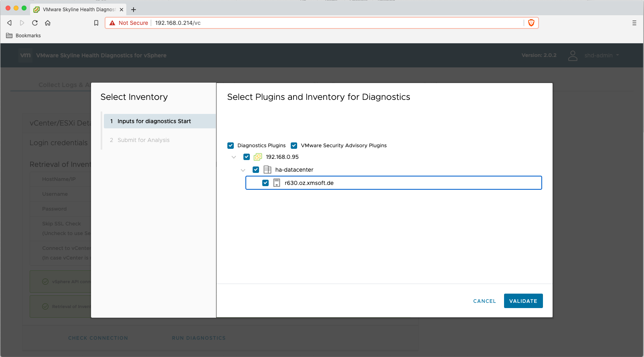Click the Version: 2.0.2 text
The width and height of the screenshot is (644, 357).
539,55
